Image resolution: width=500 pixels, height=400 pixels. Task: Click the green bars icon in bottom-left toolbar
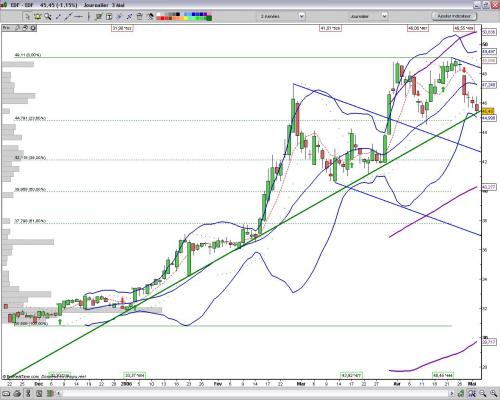[x=50, y=393]
